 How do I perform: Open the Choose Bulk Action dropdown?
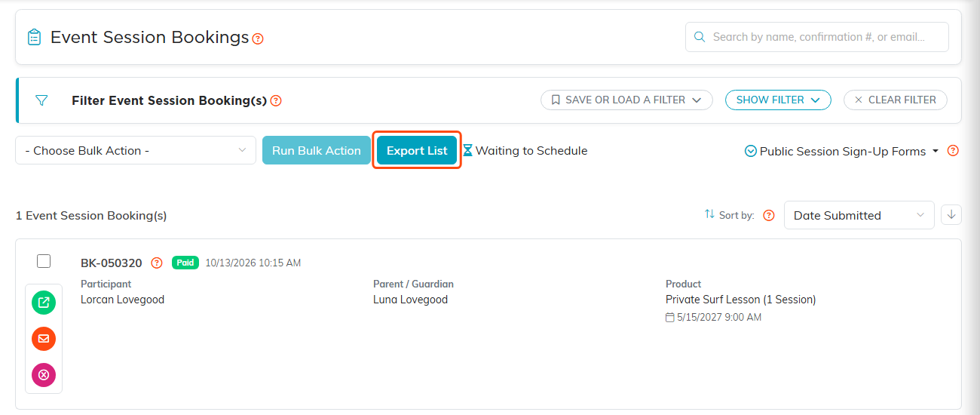click(x=136, y=150)
